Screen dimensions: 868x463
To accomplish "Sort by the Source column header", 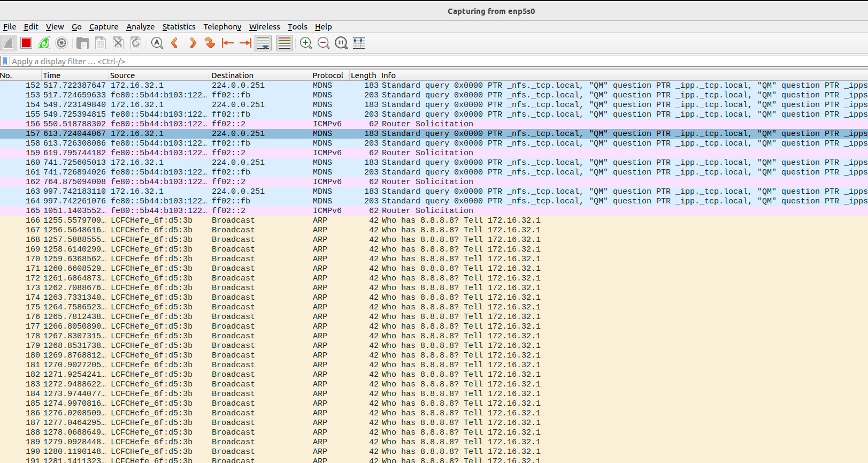I will [x=159, y=75].
